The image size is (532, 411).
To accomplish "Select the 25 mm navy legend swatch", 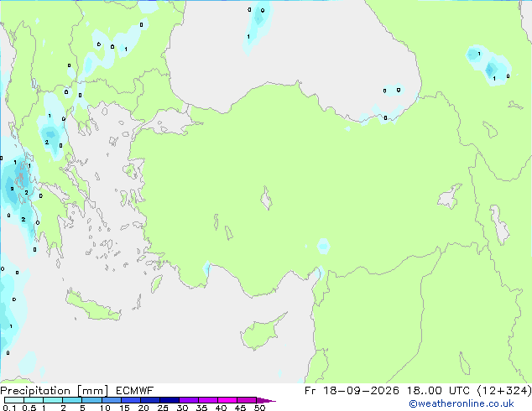I will click(170, 400).
